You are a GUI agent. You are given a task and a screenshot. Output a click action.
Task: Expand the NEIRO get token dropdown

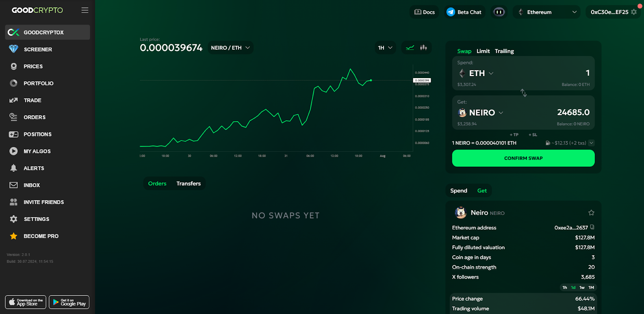pyautogui.click(x=481, y=113)
